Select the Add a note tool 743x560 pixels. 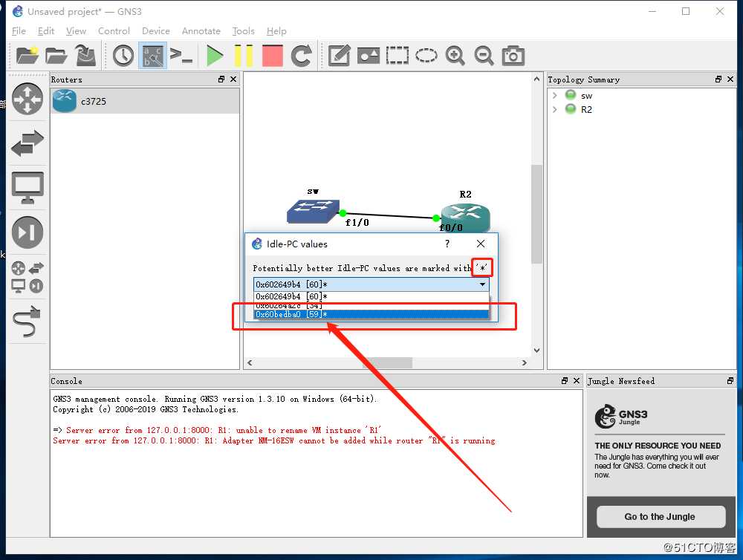340,56
